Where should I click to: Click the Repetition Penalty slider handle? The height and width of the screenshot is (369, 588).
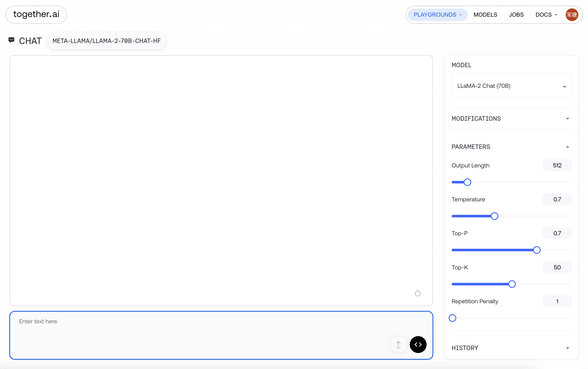tap(452, 318)
